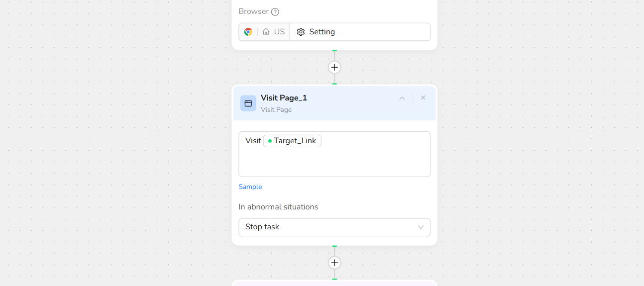
Task: Add a step above Visit Page_1 node
Action: [334, 67]
